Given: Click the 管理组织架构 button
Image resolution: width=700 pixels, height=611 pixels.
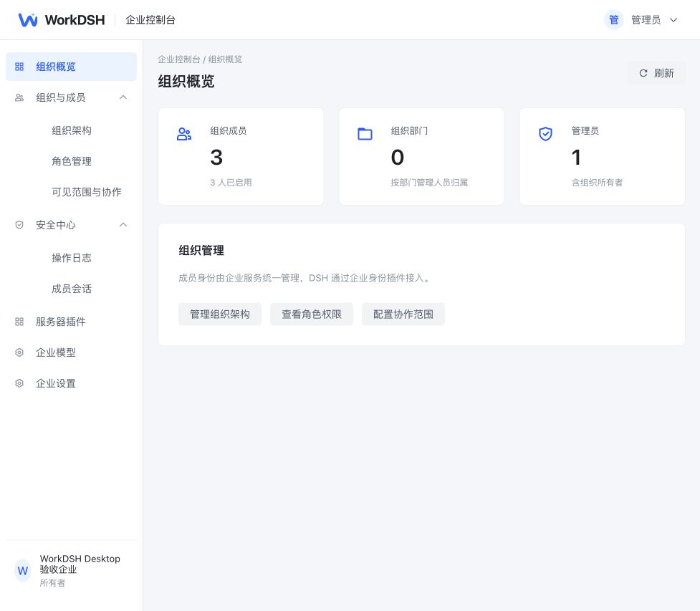Looking at the screenshot, I should (x=220, y=314).
